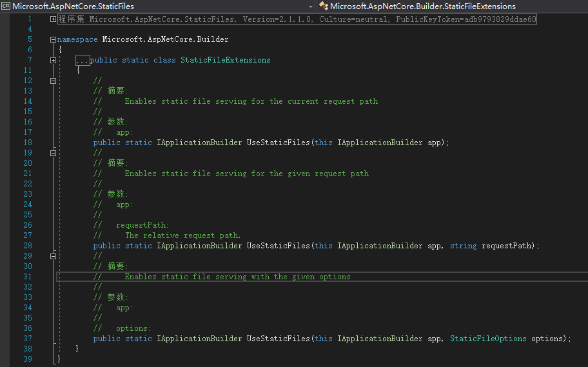
Task: Click line number 31 in the margin
Action: point(28,277)
